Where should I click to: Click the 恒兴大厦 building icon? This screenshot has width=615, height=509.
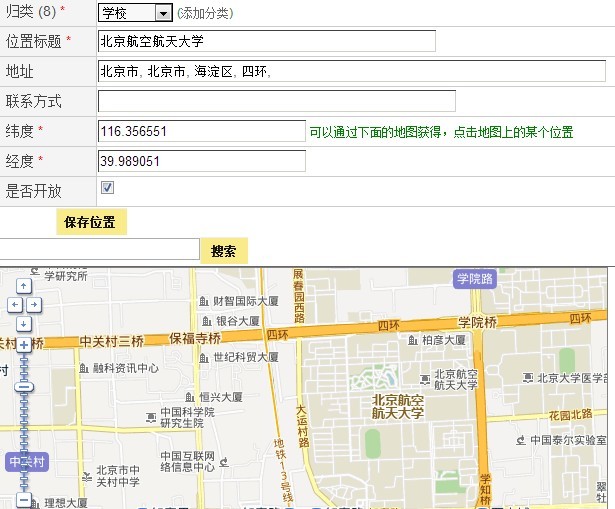tap(190, 397)
